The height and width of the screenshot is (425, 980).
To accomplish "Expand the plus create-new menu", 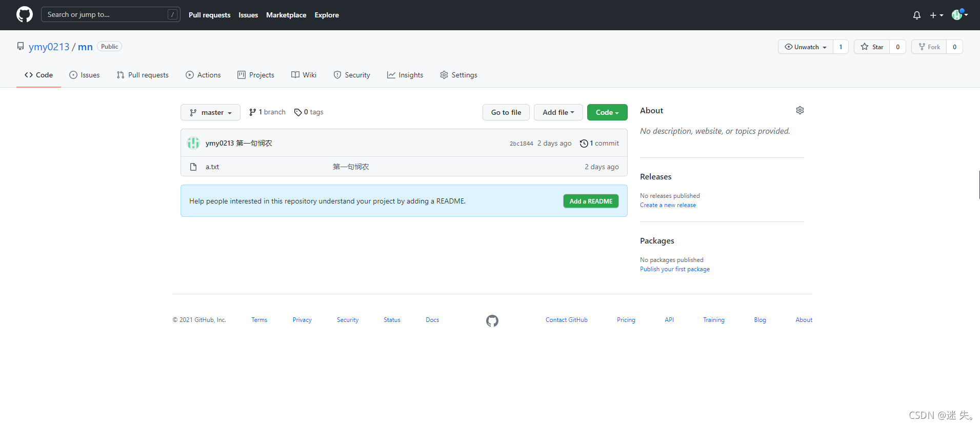I will tap(936, 15).
